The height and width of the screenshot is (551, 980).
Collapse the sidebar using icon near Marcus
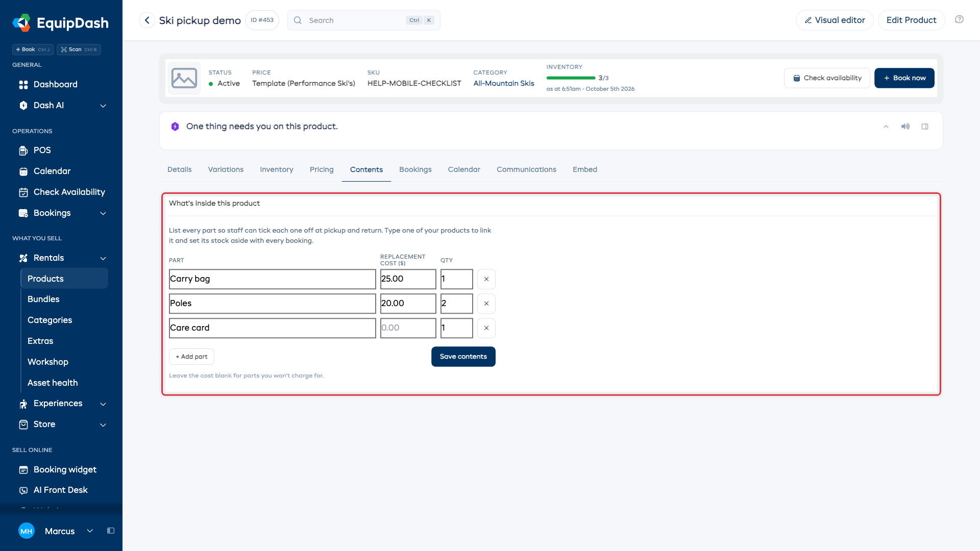[x=110, y=531]
